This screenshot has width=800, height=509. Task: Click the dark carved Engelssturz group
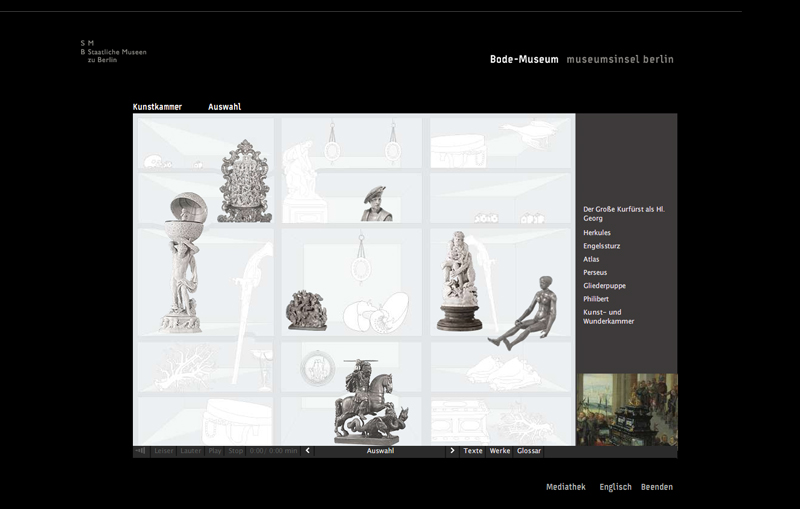tap(306, 311)
